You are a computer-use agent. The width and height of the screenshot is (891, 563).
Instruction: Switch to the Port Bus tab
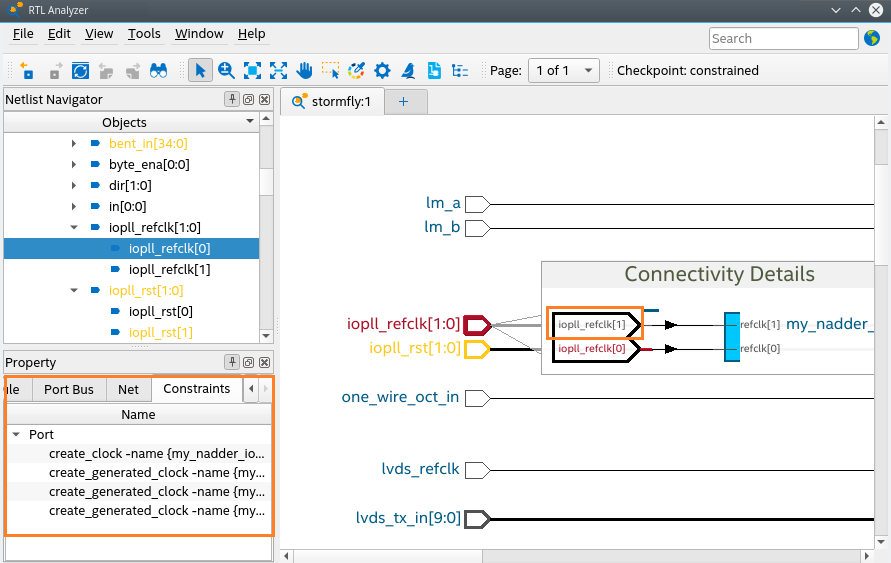click(x=69, y=389)
